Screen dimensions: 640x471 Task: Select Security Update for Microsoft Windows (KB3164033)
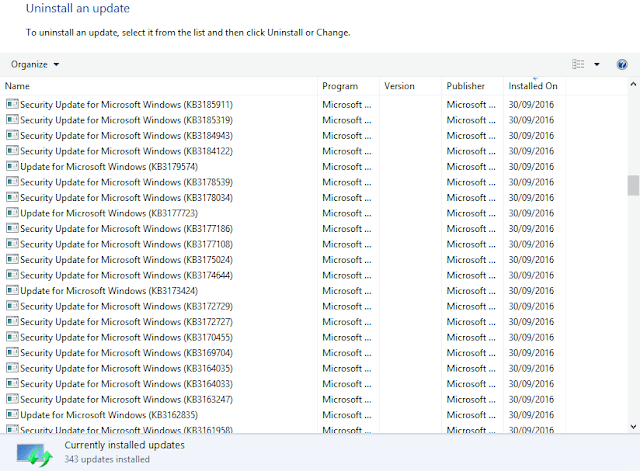click(127, 384)
